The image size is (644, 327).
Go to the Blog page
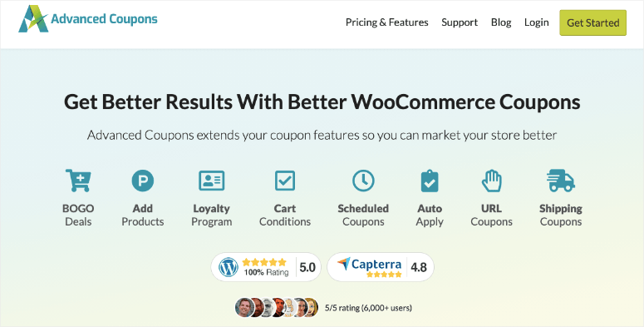point(501,22)
